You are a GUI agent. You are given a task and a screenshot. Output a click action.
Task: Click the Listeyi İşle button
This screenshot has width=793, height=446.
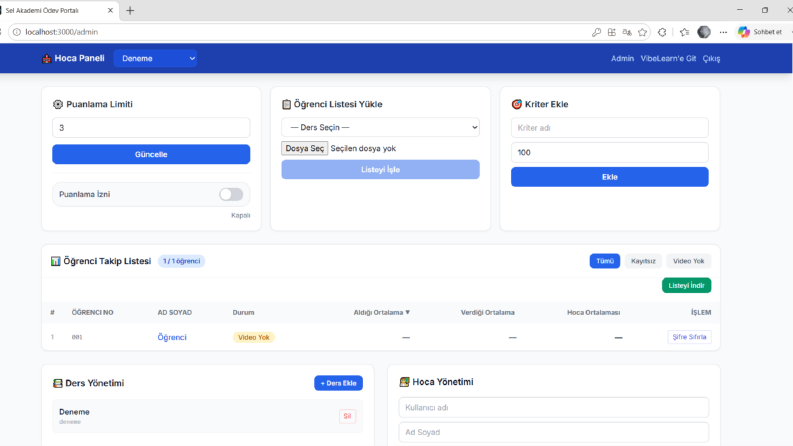pos(380,169)
